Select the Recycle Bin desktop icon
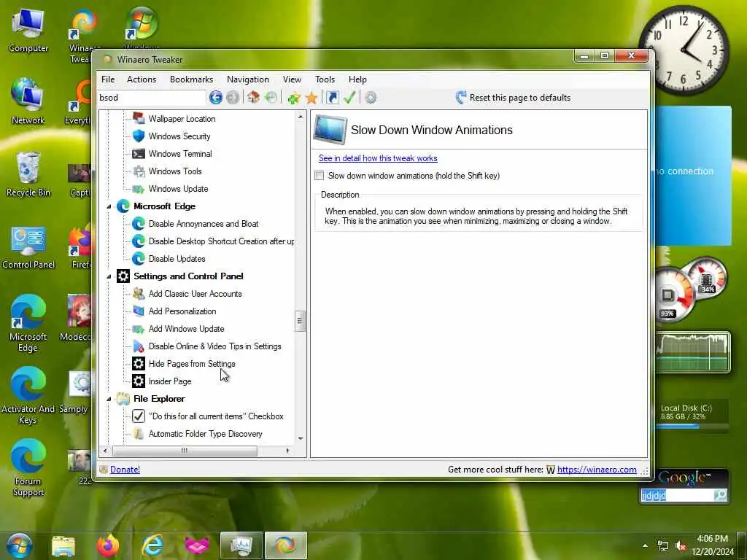The width and height of the screenshot is (747, 560). [28, 174]
